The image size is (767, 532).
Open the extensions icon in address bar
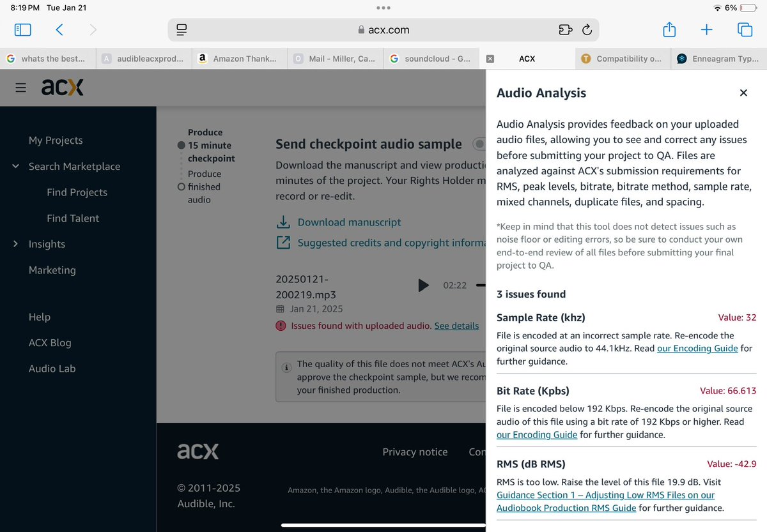[x=564, y=30]
